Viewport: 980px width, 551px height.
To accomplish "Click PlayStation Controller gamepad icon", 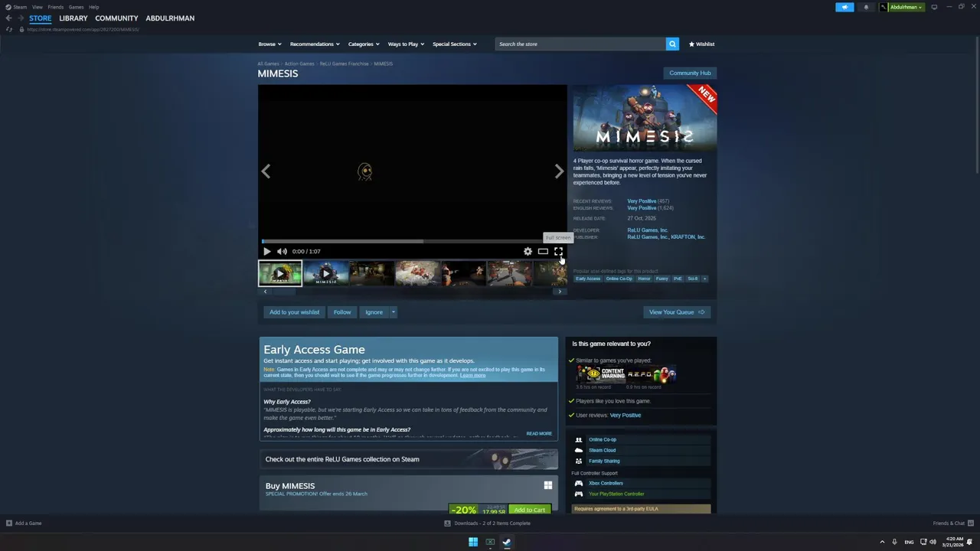I will (578, 494).
